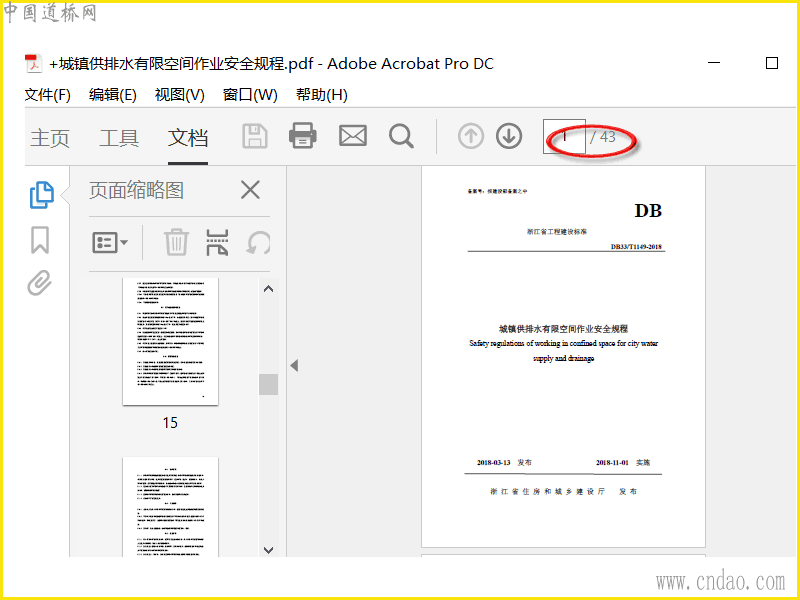
Task: Select page 15 thumbnail
Action: pyautogui.click(x=170, y=341)
